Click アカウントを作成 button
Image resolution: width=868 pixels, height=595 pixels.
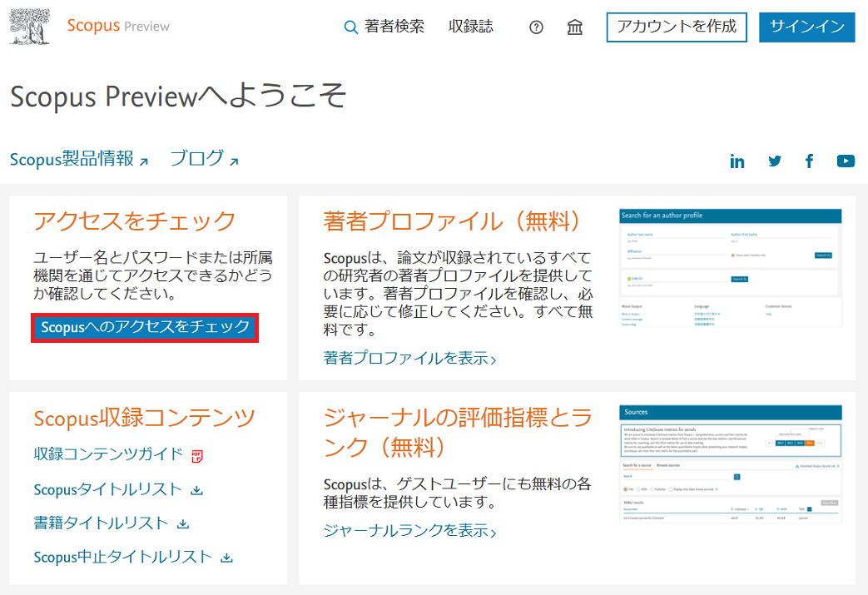coord(677,27)
